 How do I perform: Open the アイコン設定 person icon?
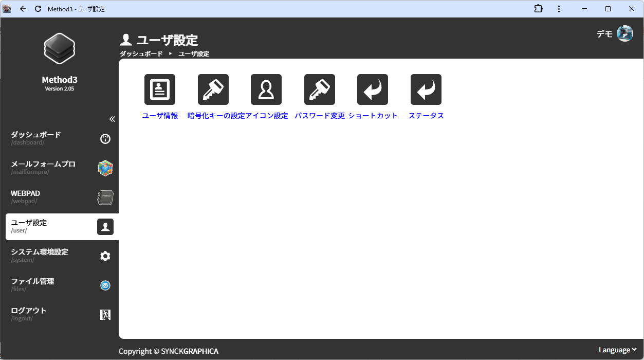[266, 89]
